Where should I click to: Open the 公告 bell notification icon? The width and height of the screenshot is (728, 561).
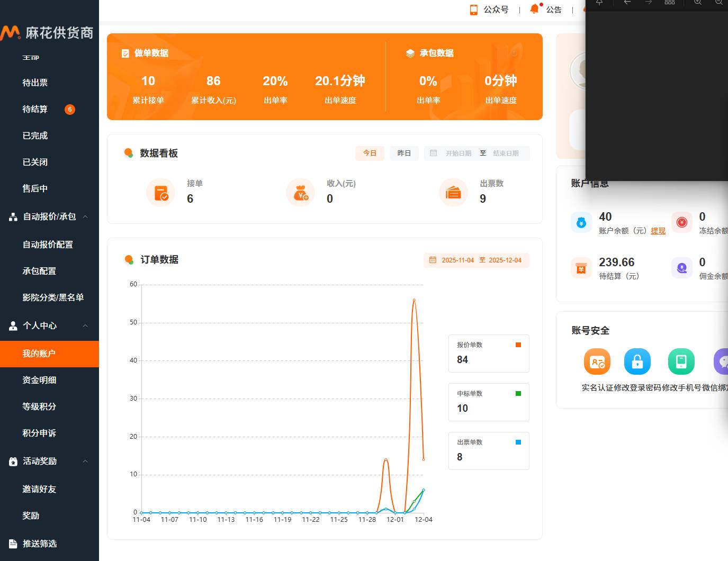(x=535, y=9)
